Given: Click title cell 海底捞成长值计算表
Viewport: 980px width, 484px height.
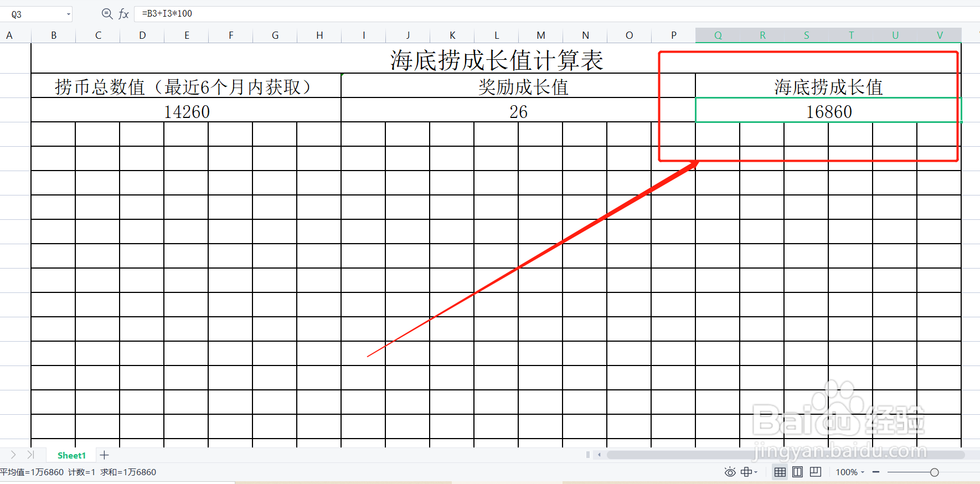Looking at the screenshot, I should click(496, 59).
